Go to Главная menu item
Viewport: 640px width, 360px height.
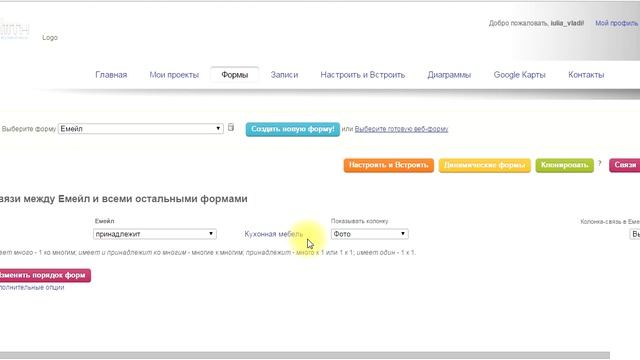click(111, 75)
